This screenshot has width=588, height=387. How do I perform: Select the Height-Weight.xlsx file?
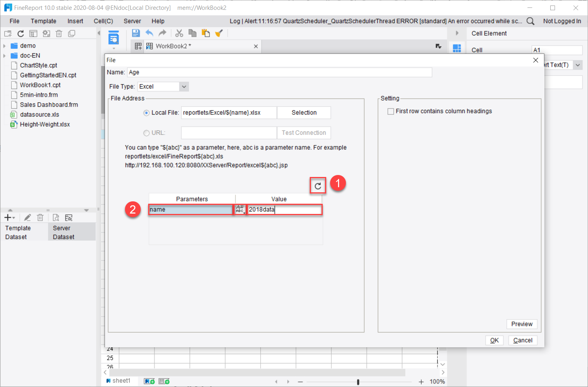click(45, 124)
